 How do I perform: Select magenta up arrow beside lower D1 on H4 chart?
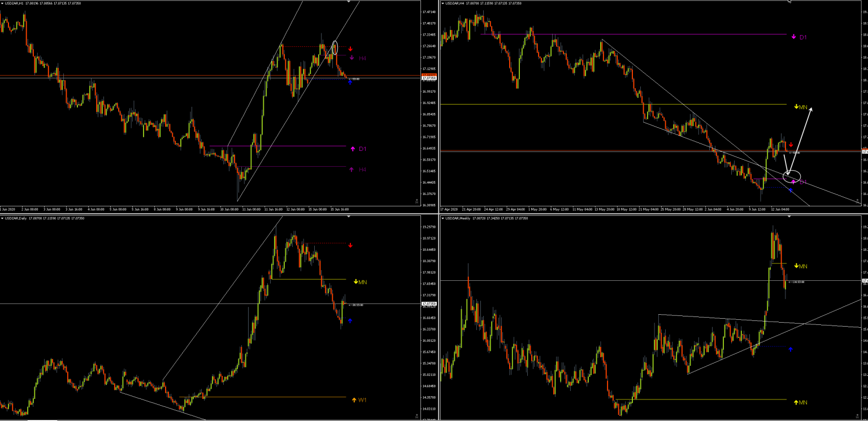pyautogui.click(x=793, y=182)
